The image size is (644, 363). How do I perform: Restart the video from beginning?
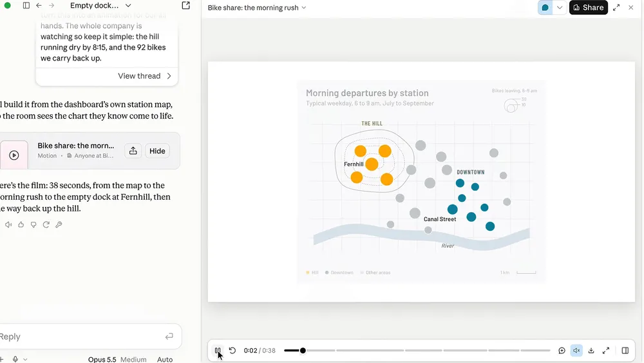[232, 350]
